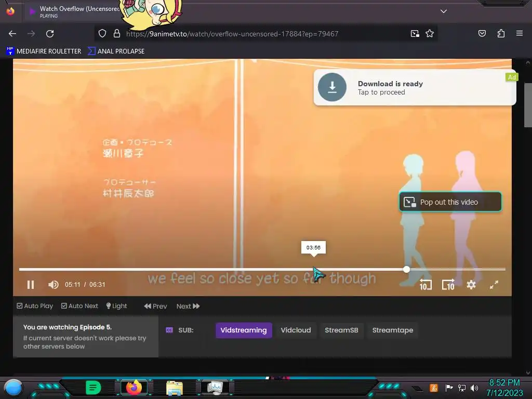Click the Firefox taskbar icon
The image size is (532, 399).
click(x=134, y=388)
